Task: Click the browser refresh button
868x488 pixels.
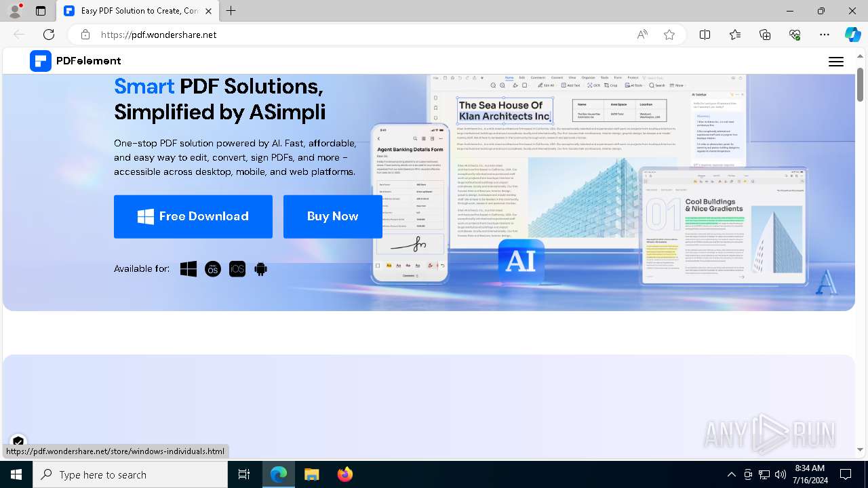Action: tap(49, 35)
